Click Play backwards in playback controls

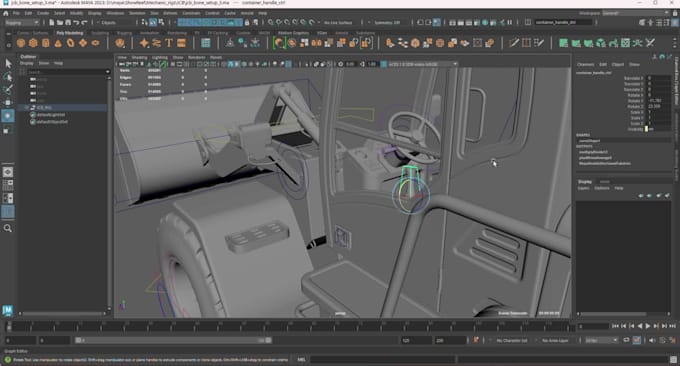point(640,326)
